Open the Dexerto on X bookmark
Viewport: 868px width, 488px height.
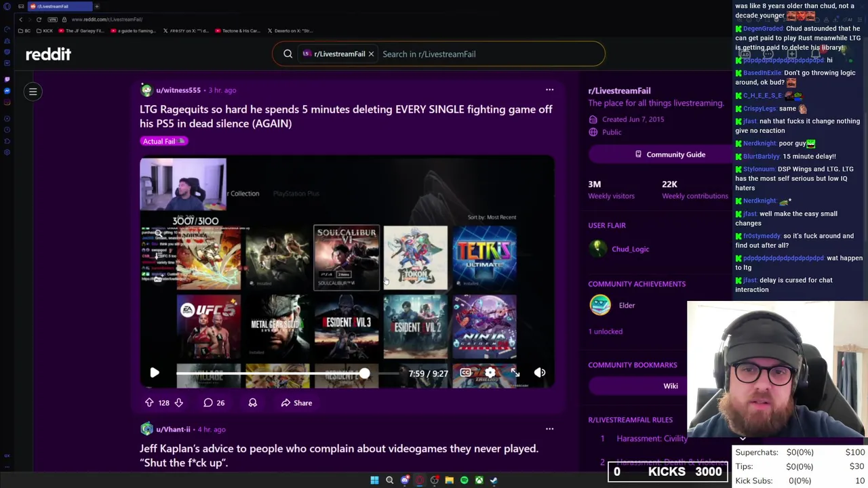tap(290, 30)
